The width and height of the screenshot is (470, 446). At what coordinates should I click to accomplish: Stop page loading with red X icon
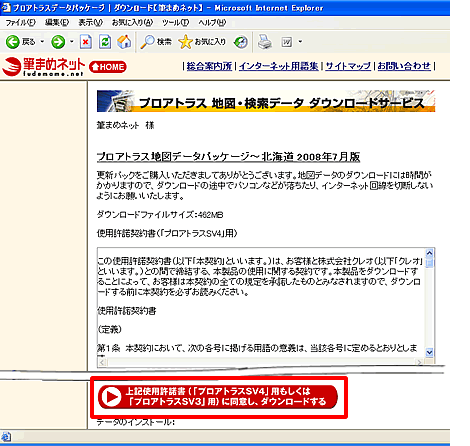[x=86, y=42]
